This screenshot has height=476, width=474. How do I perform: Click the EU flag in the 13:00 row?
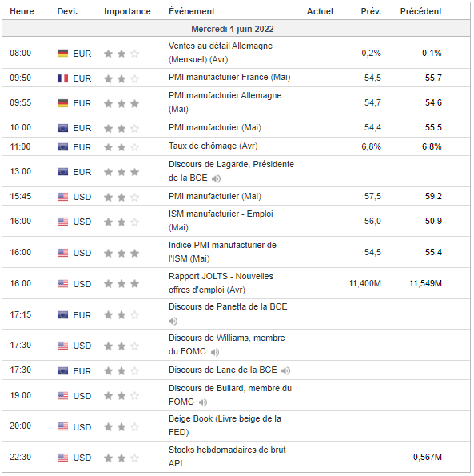pyautogui.click(x=62, y=172)
